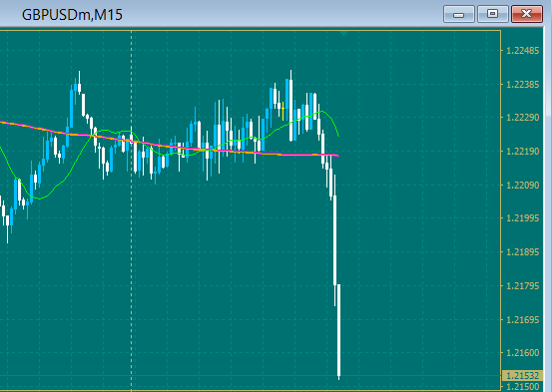Click the 1.22385 price scale label
552x392 pixels.
click(x=522, y=85)
